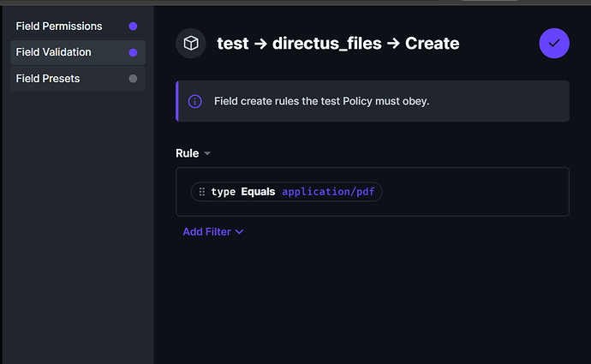Click the info icon in the notice
This screenshot has height=364, width=591.
(x=195, y=102)
